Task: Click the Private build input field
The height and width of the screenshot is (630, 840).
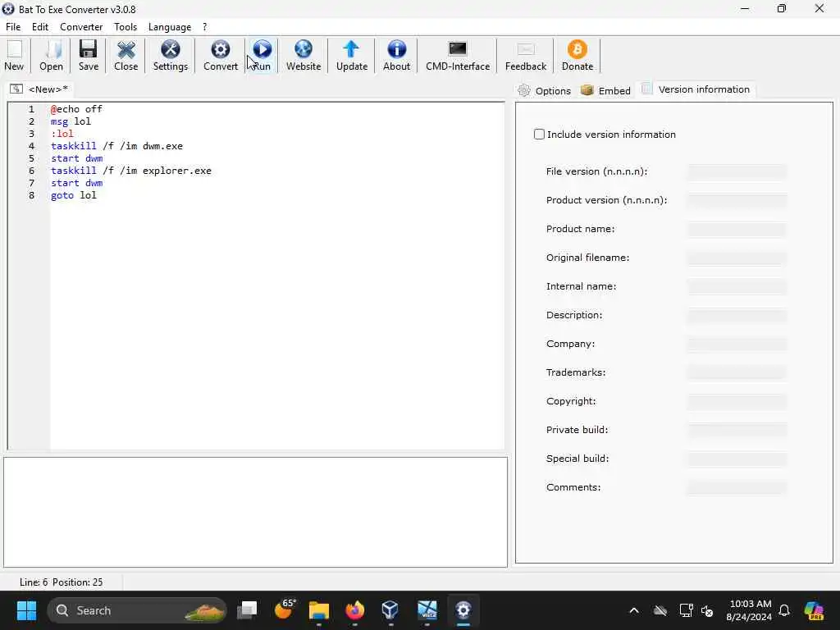Action: [737, 430]
